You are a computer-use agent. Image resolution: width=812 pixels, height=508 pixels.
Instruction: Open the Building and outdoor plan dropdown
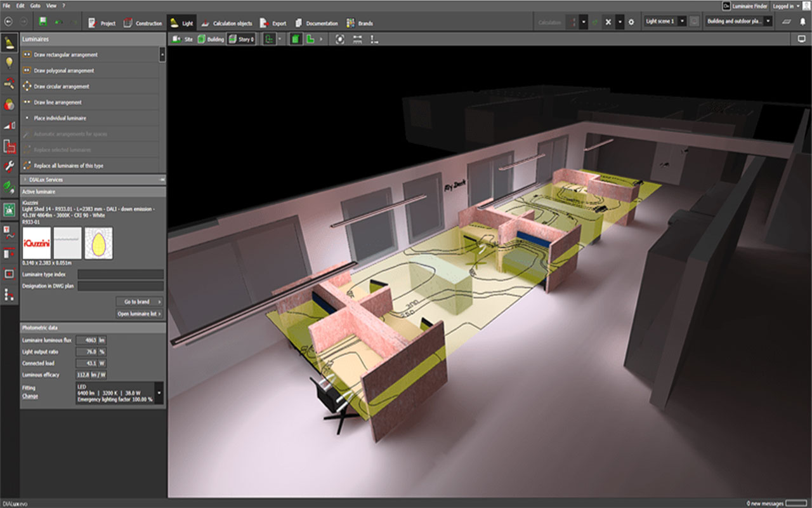point(768,22)
